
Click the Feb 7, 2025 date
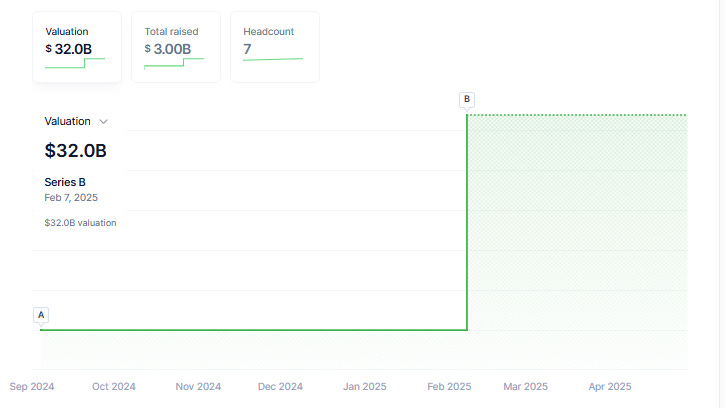point(71,198)
